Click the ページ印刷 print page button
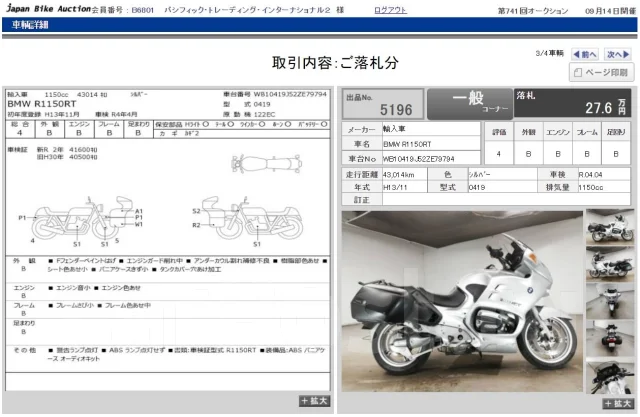 [601, 73]
